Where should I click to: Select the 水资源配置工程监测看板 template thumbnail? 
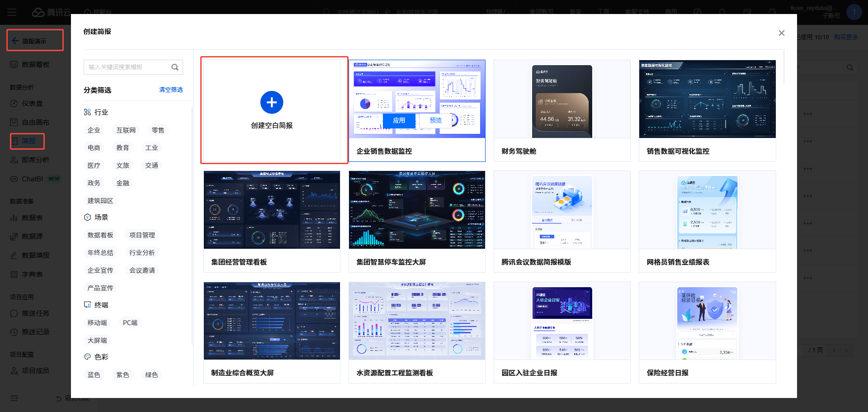point(417,321)
